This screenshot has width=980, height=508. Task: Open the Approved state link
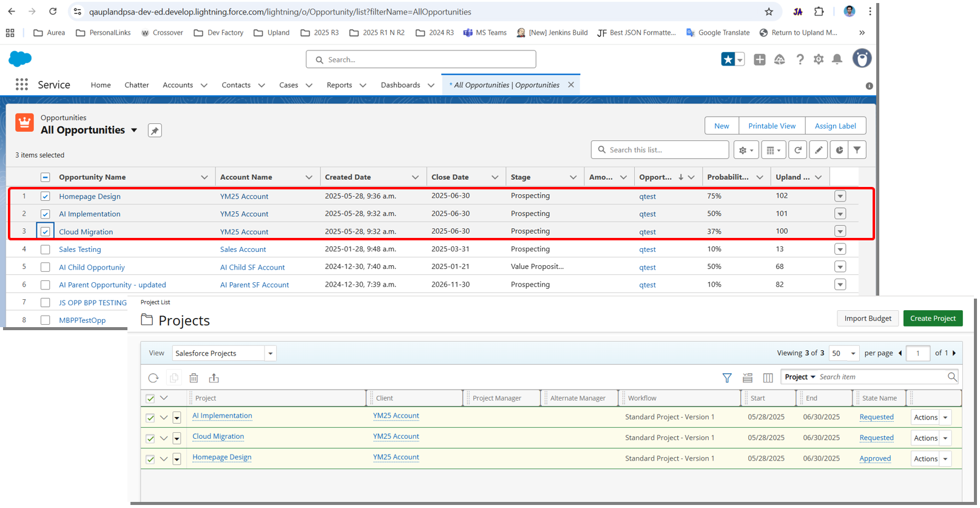pyautogui.click(x=875, y=459)
